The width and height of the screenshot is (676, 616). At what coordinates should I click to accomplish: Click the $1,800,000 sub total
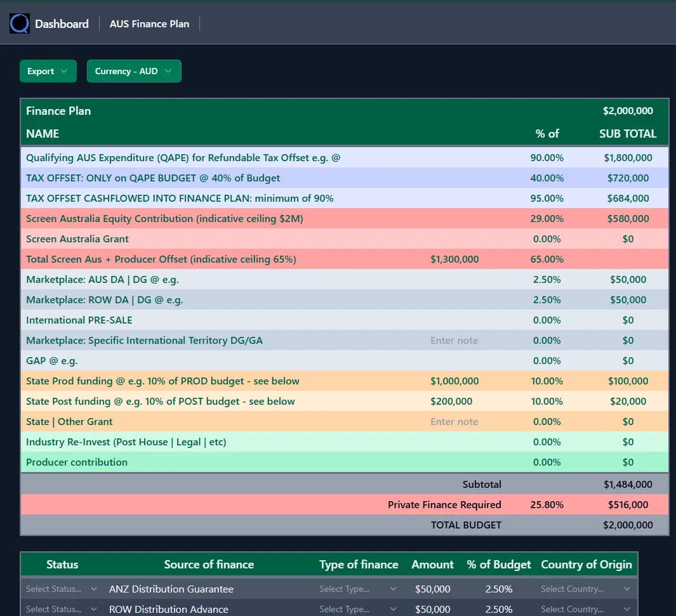(x=628, y=158)
